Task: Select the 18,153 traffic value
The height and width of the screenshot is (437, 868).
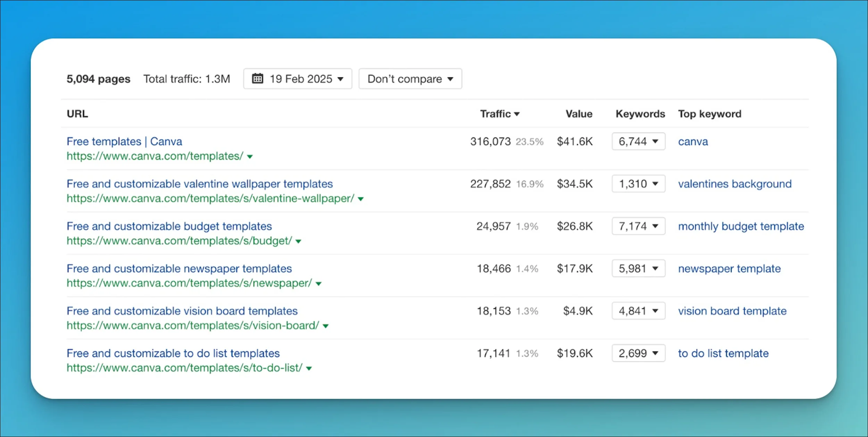Action: [493, 311]
